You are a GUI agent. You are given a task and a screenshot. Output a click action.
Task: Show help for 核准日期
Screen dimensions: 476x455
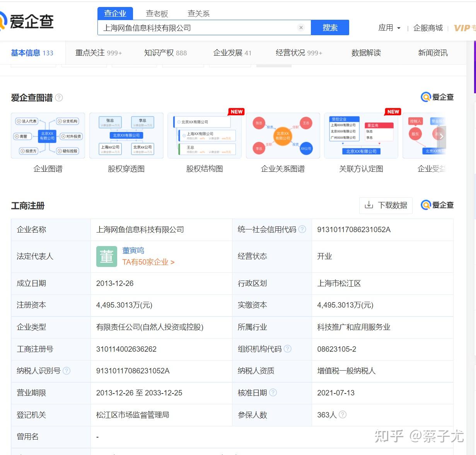click(273, 392)
